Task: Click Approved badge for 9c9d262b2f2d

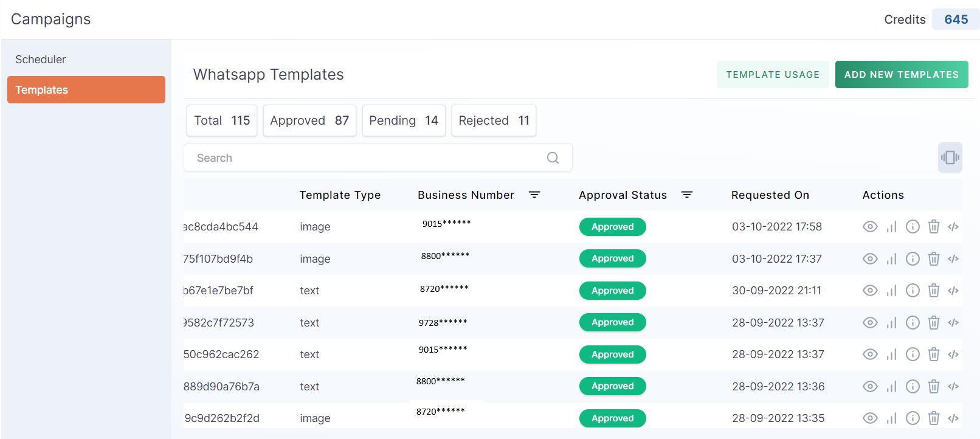Action: [612, 418]
